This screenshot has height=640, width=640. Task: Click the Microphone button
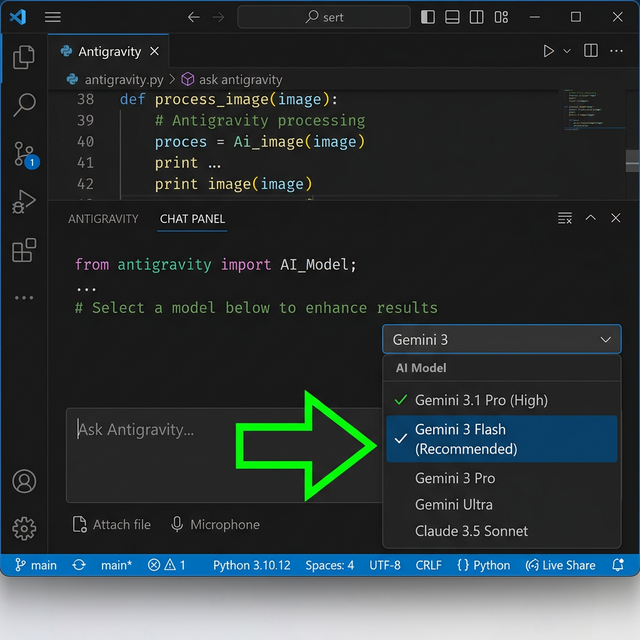tap(214, 524)
